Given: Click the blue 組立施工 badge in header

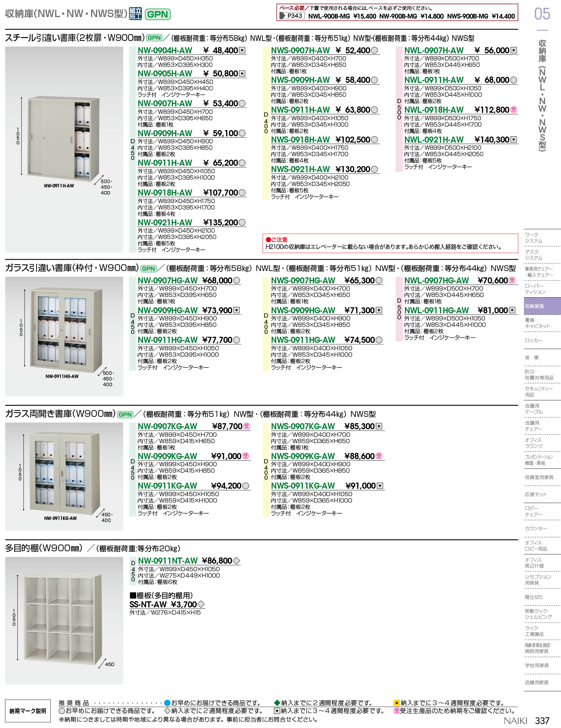Looking at the screenshot, I should 135,14.
